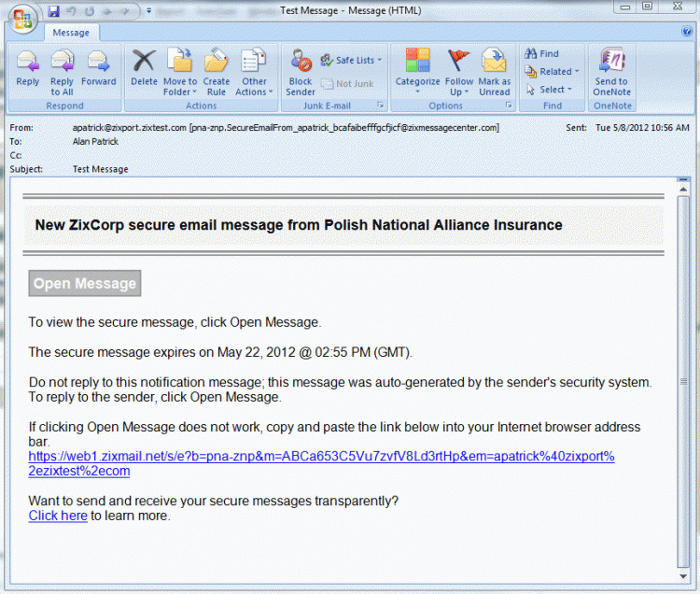Viewport: 700px width, 594px height.
Task: Click the Not Junk button
Action: coord(347,83)
